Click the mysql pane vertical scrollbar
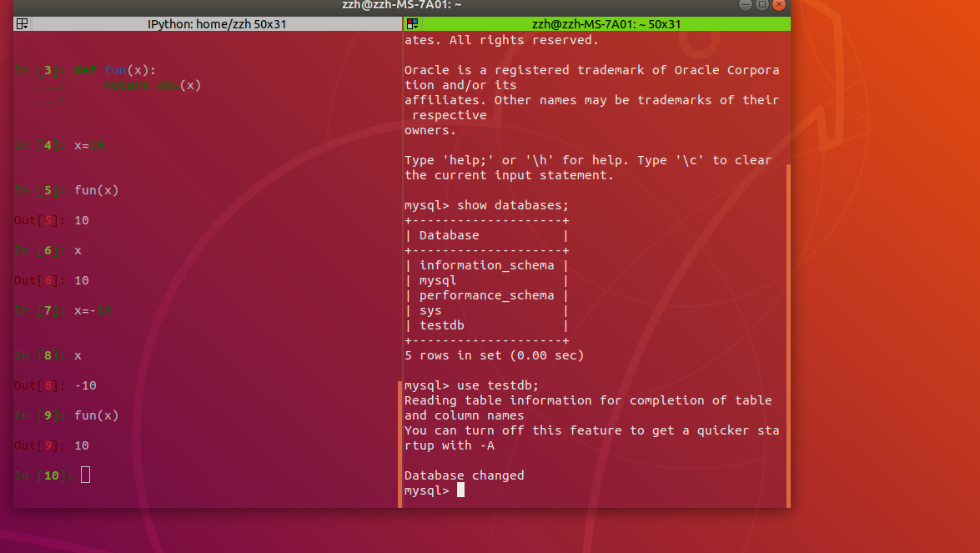980x553 pixels. (788, 336)
